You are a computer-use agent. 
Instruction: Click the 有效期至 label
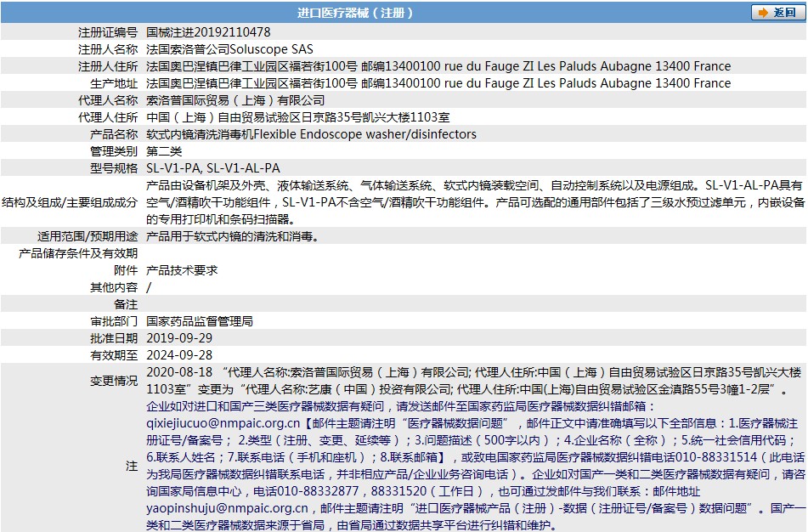pos(114,355)
